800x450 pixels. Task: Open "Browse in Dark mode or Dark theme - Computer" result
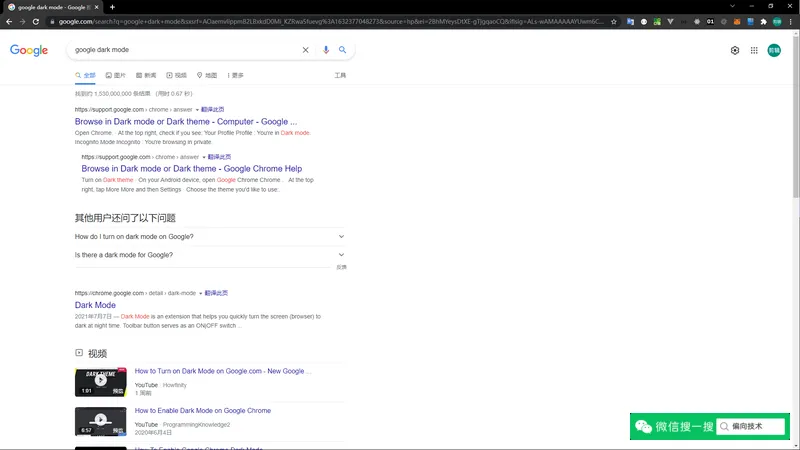(186, 121)
